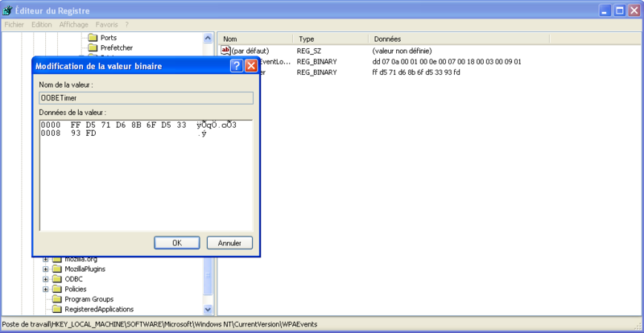Maximize the Éditeur du Registre window
Viewport: 644px width, 333px height.
point(619,10)
